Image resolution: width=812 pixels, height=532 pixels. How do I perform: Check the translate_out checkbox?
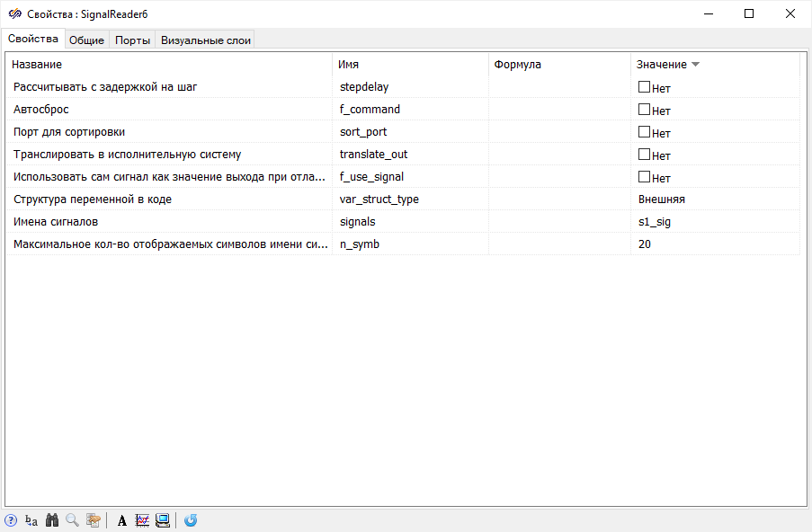[644, 155]
